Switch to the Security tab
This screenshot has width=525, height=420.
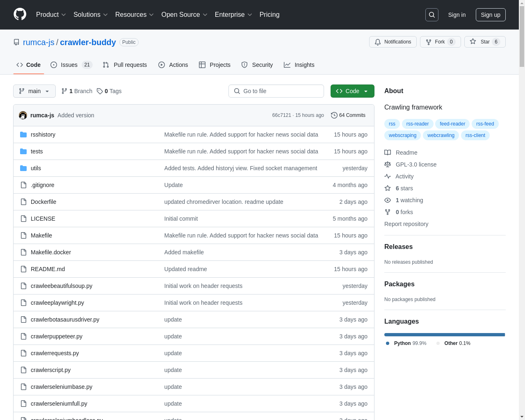[x=257, y=65]
